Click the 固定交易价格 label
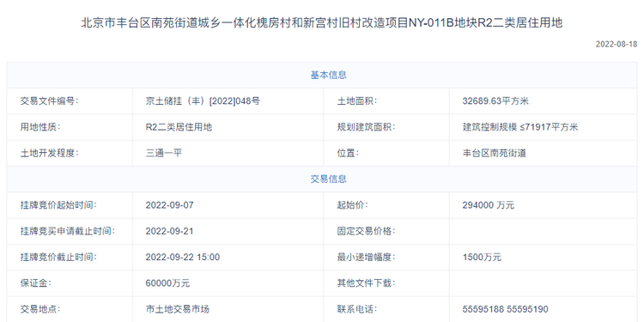644x322 pixels. [366, 231]
